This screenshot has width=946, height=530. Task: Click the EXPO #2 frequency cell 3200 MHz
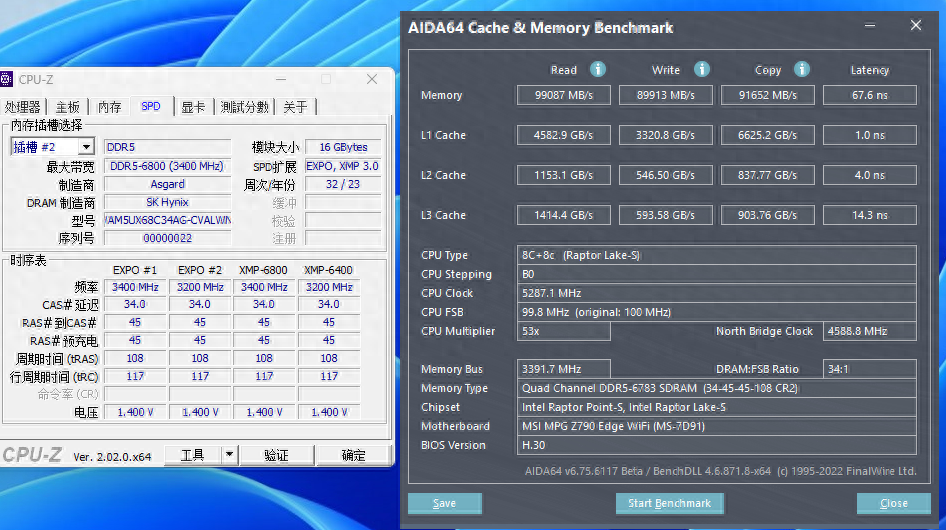(x=200, y=287)
